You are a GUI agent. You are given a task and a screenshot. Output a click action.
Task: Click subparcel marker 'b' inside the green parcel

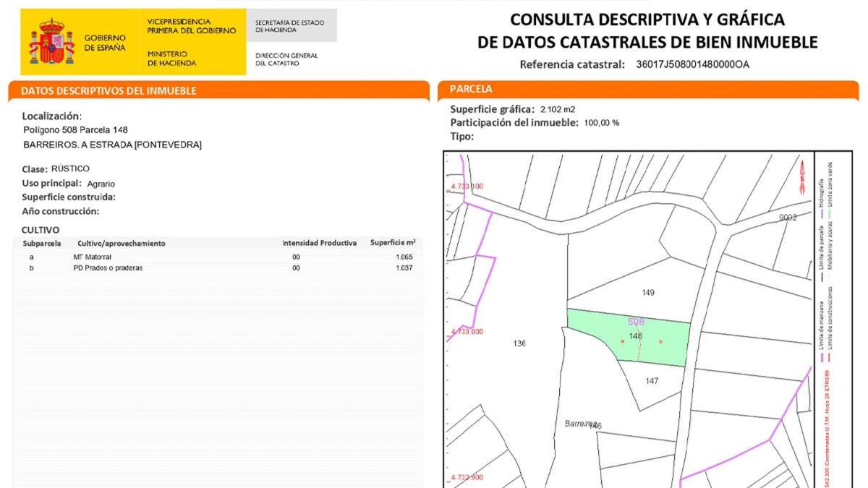[x=660, y=341]
